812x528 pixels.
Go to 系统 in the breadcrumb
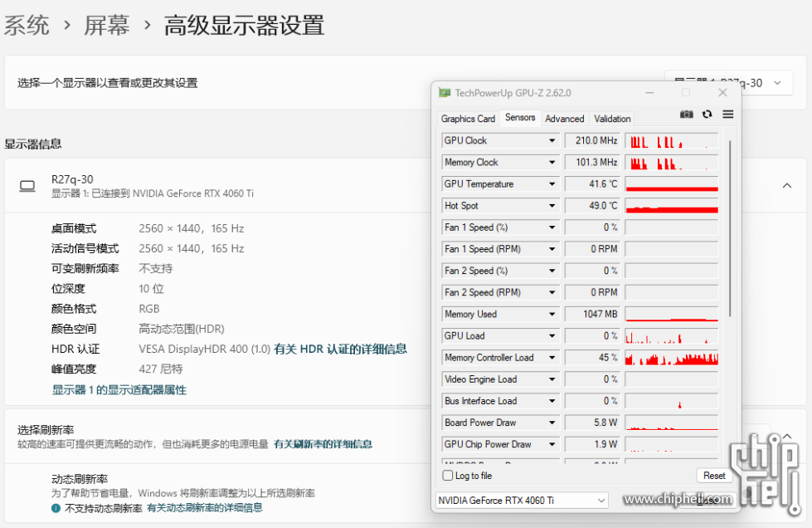coord(27,26)
